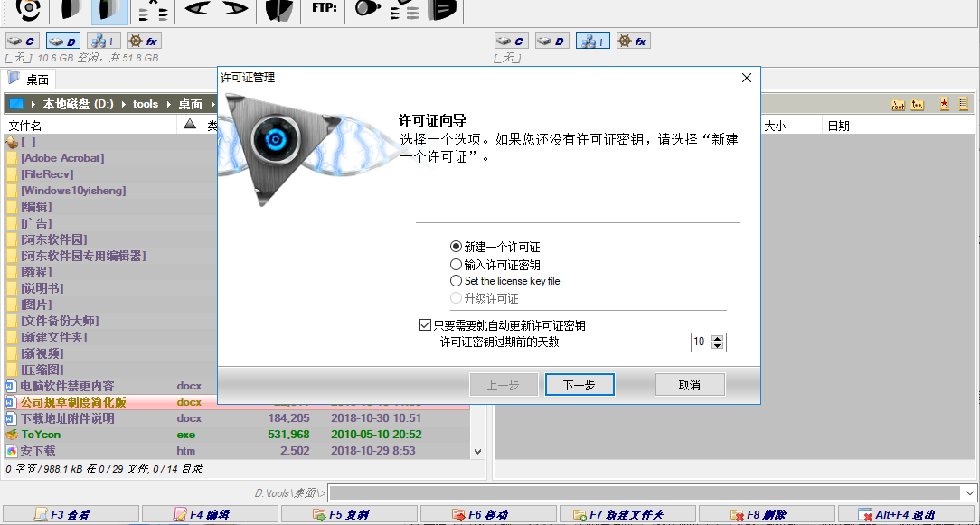Select the Set the license key file option

505,281
